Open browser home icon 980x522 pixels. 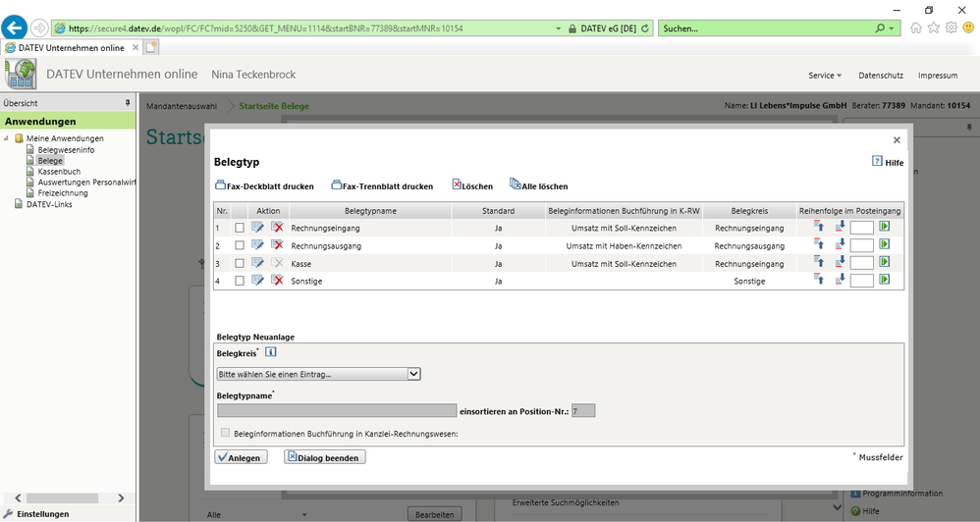point(915,28)
